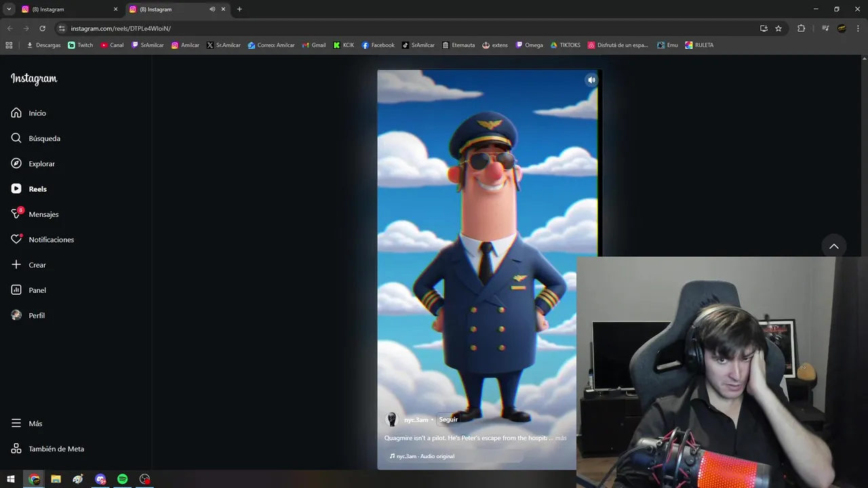
Task: Open nyc.3am profile avatar on reel
Action: tap(391, 420)
